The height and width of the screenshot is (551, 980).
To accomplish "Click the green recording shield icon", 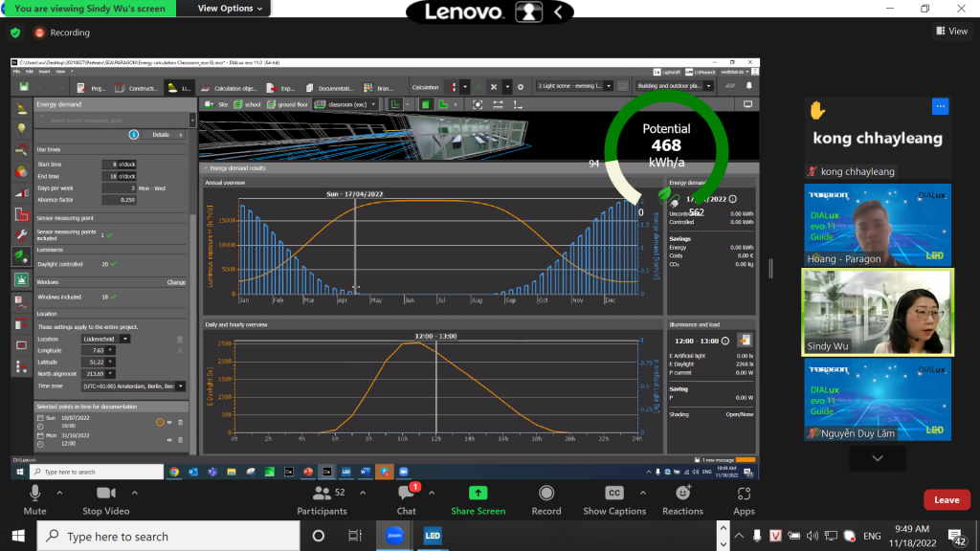I will pyautogui.click(x=15, y=33).
